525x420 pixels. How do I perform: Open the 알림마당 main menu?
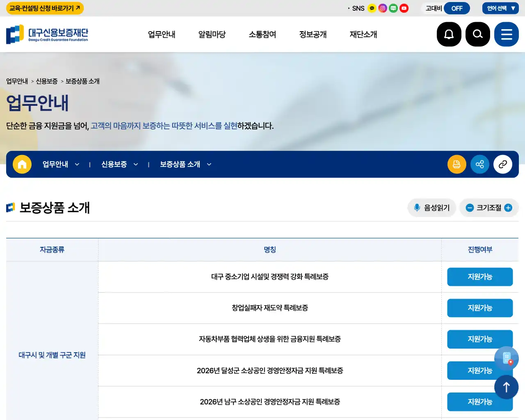212,34
